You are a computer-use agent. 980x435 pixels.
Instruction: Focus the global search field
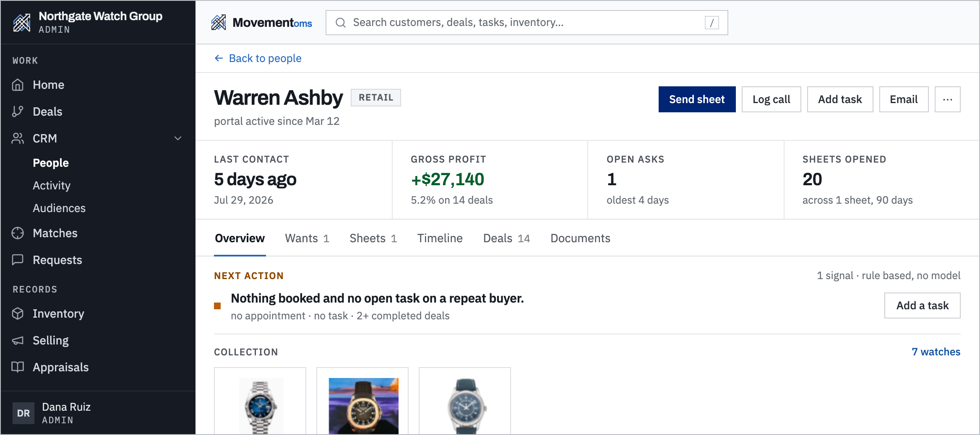click(x=526, y=23)
